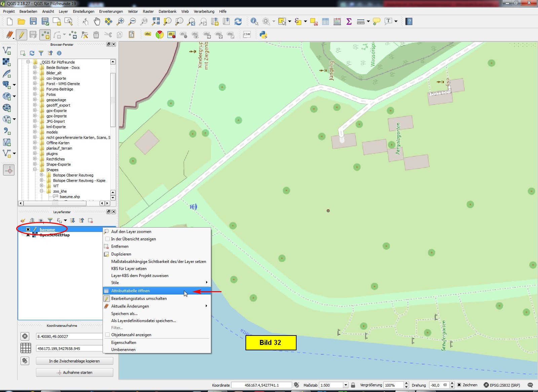Expand the 'Forst - WMS-Dienste' folder
Viewport: 538px width, 392px height.
pyautogui.click(x=35, y=84)
